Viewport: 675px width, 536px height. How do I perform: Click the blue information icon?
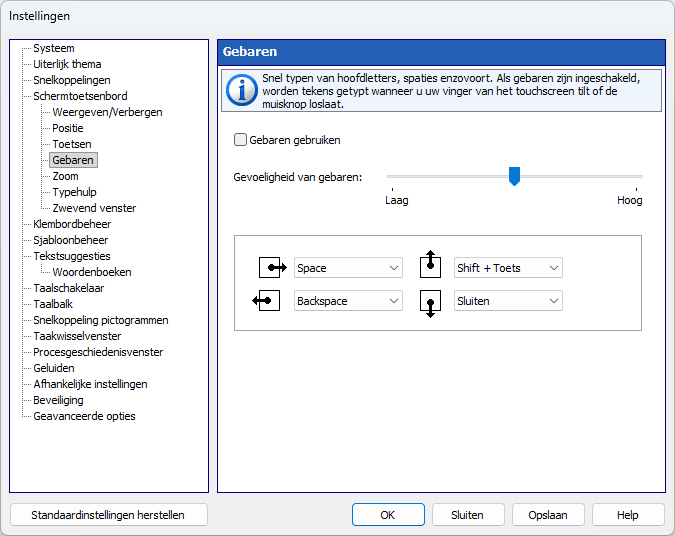pos(242,91)
